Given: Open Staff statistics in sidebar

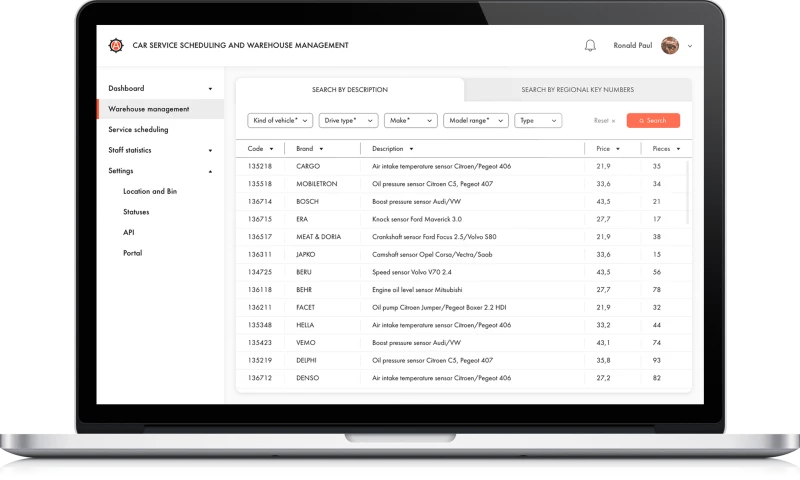Looking at the screenshot, I should coord(130,150).
